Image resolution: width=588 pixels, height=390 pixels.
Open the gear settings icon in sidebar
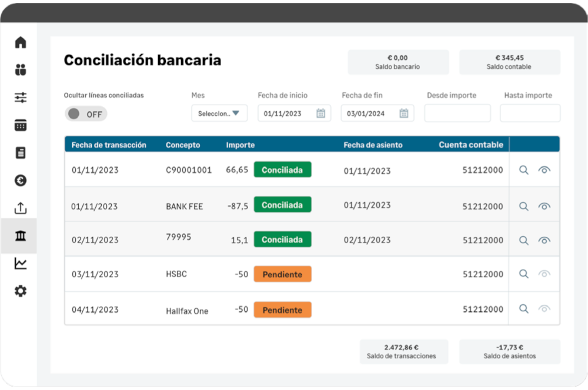coord(21,291)
